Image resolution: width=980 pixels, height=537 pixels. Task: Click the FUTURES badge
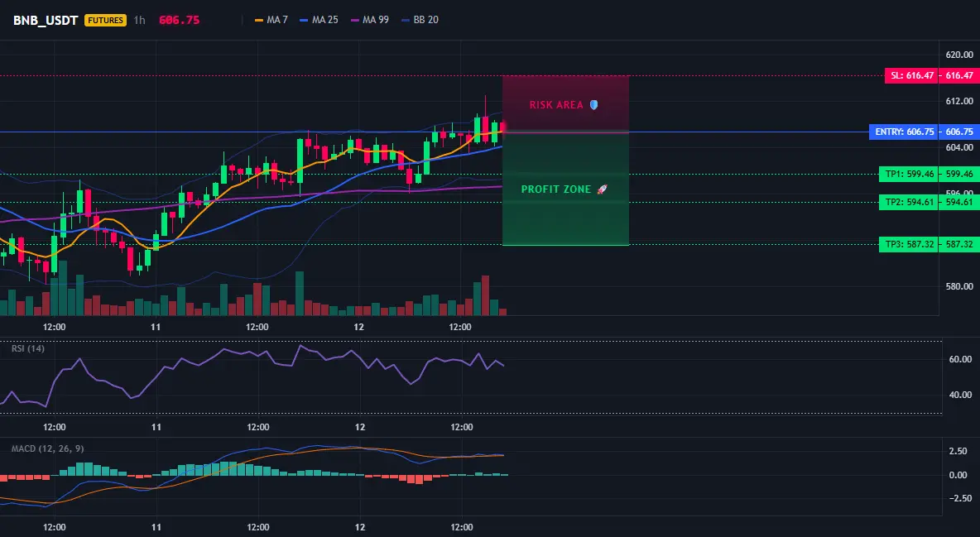106,20
